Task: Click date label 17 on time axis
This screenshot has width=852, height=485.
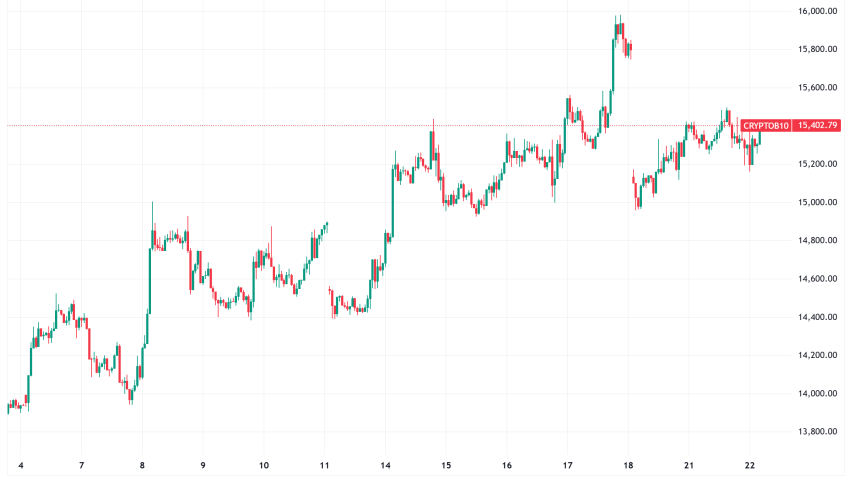Action: point(567,466)
